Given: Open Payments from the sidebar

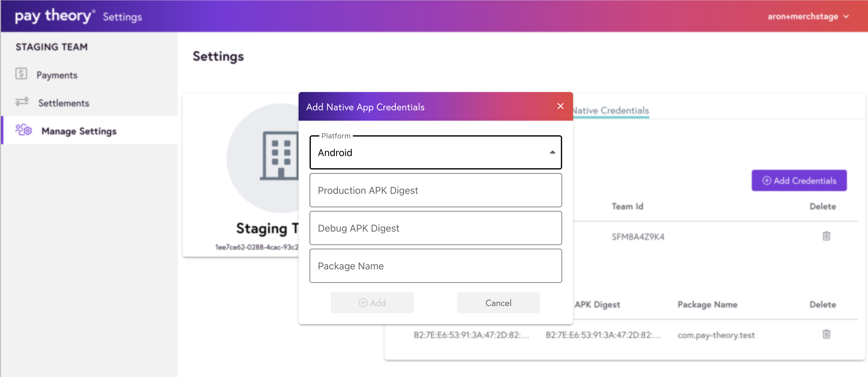Looking at the screenshot, I should tap(57, 75).
